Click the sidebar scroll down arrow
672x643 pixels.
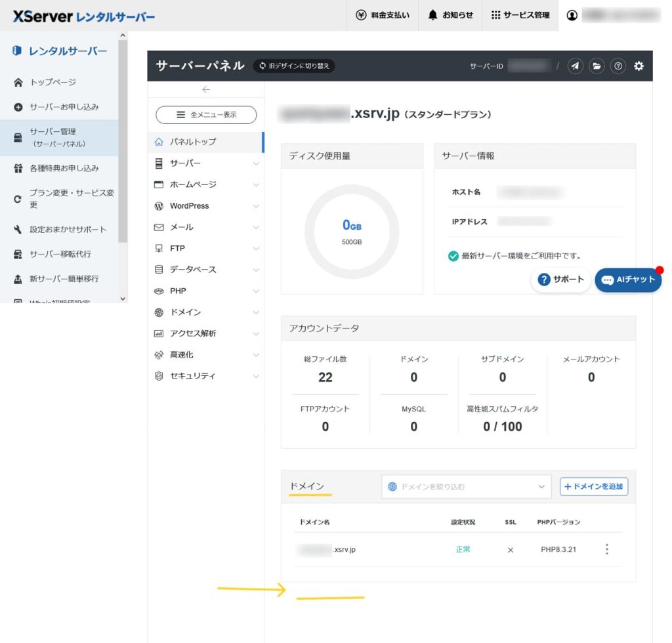[123, 299]
